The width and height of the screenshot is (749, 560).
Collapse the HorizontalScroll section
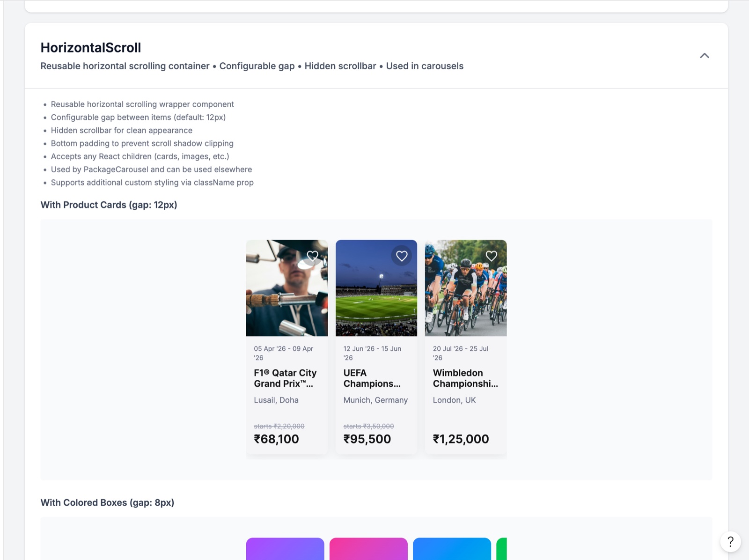click(704, 56)
